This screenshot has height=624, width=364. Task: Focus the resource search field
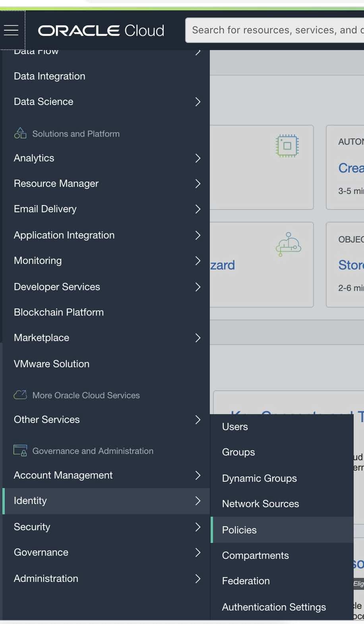275,30
